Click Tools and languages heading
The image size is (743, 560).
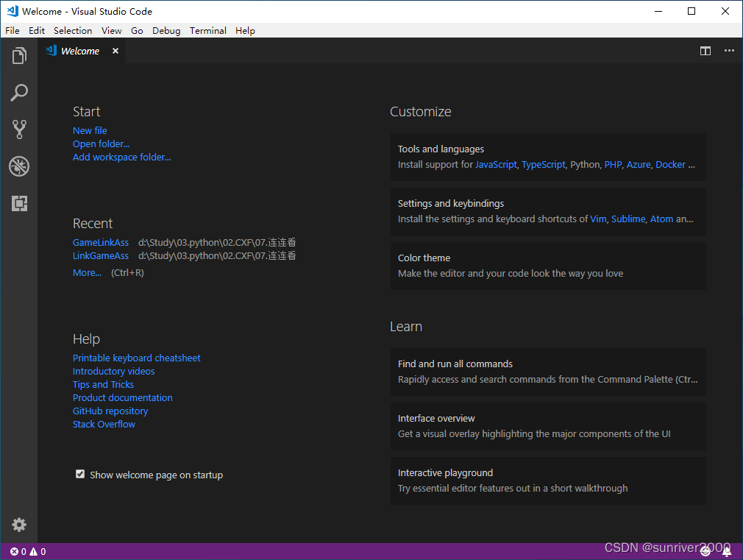[x=441, y=149]
